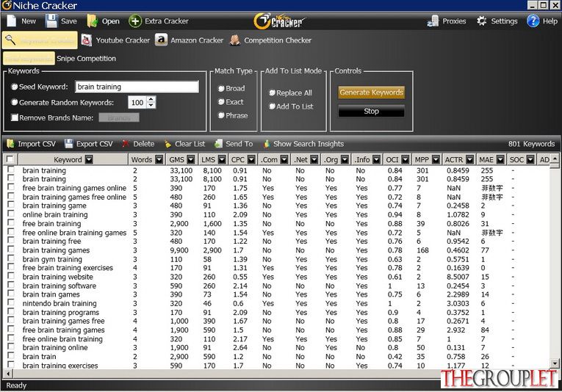
Task: Select the Broad match type
Action: click(x=221, y=88)
